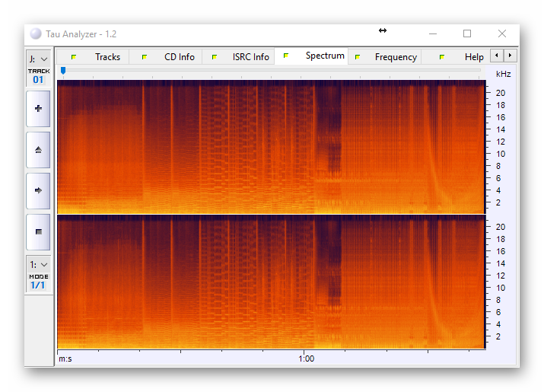Click the 1:00 marker on the time axis

tap(307, 359)
